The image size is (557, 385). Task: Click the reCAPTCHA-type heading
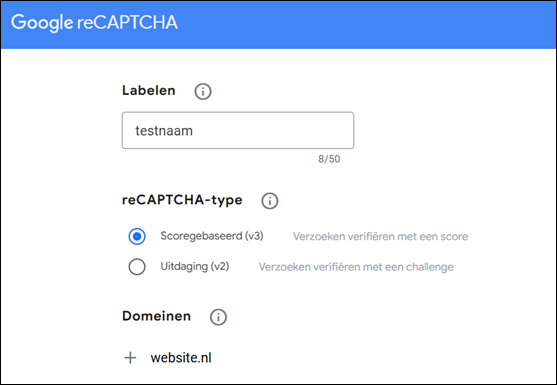(x=182, y=200)
